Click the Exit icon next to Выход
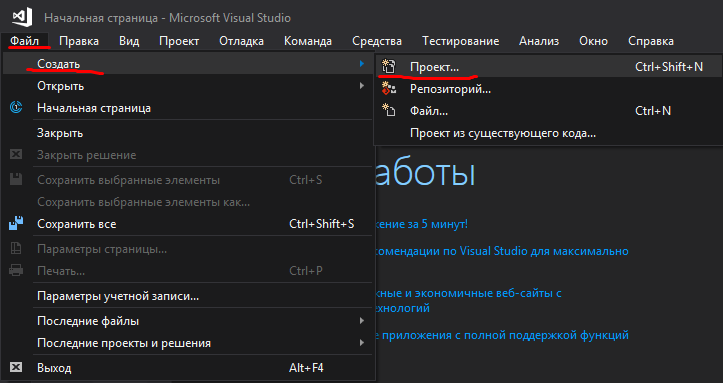 click(16, 367)
